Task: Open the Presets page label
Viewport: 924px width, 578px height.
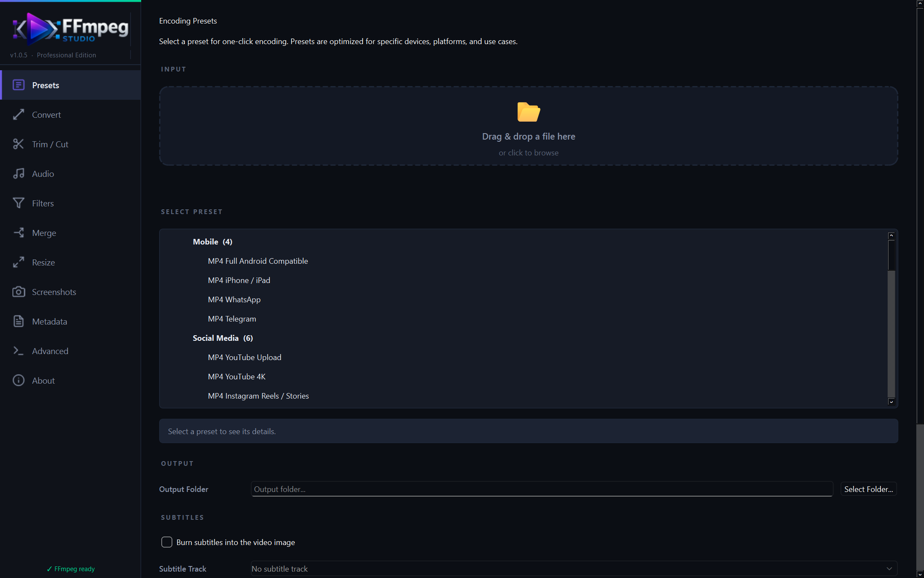Action: (46, 85)
